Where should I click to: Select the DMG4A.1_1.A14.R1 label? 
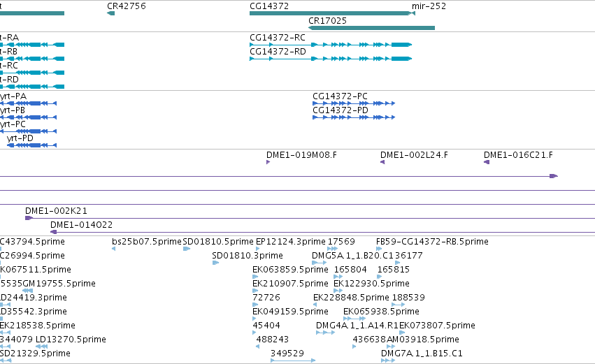tap(357, 326)
